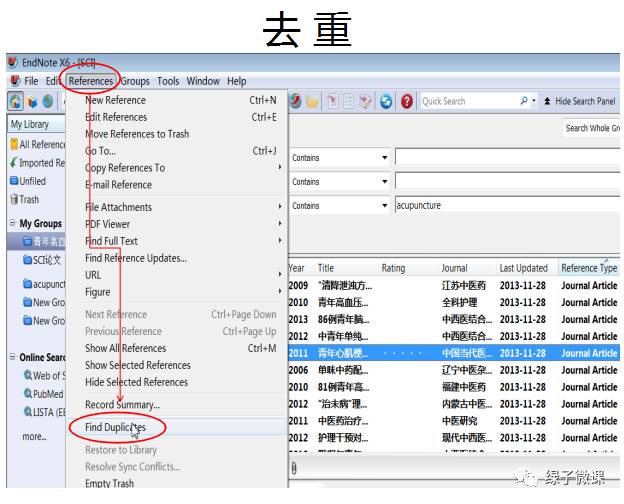Open Web of Science online search

point(45,375)
